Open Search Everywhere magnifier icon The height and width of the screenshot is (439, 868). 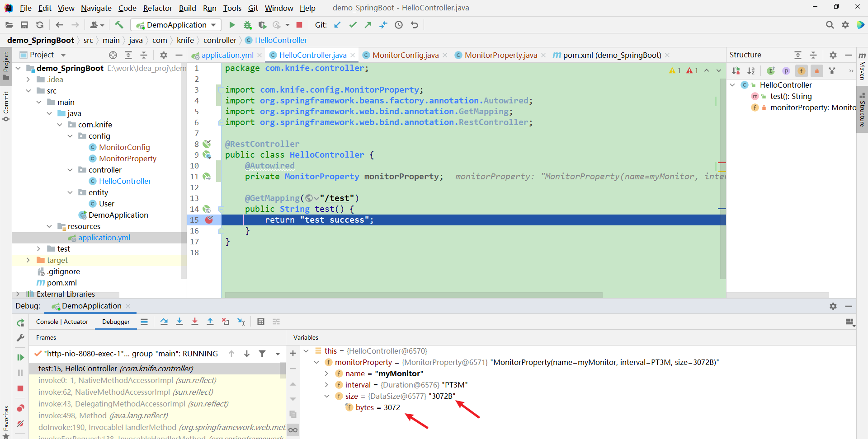click(830, 25)
